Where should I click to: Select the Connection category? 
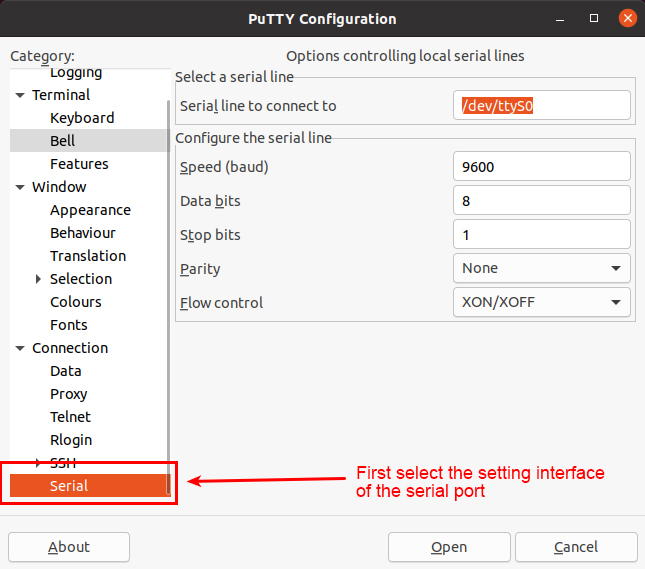[x=70, y=348]
